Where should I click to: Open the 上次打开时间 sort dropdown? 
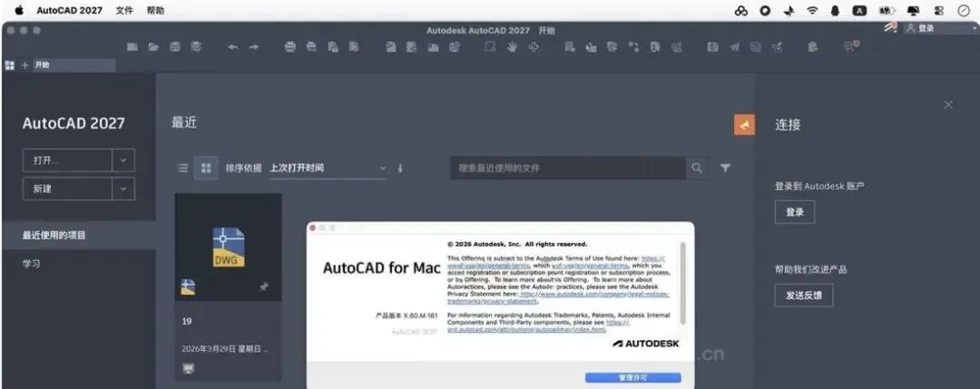tap(328, 168)
